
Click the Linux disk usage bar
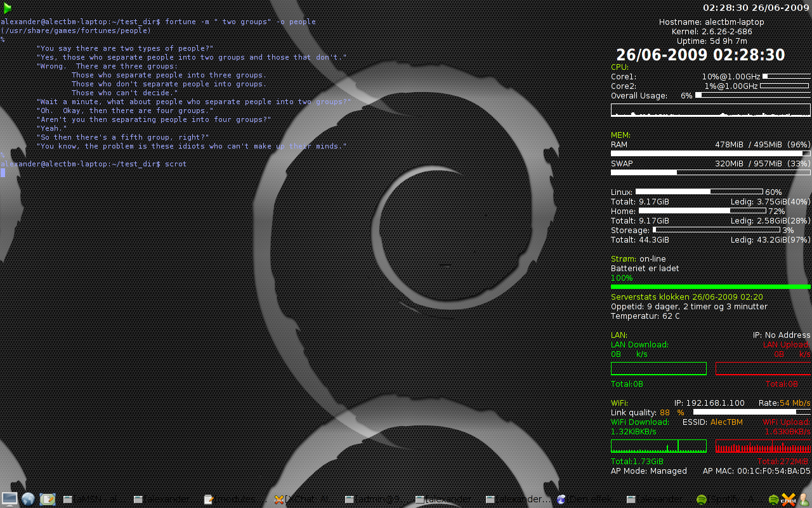(x=699, y=192)
